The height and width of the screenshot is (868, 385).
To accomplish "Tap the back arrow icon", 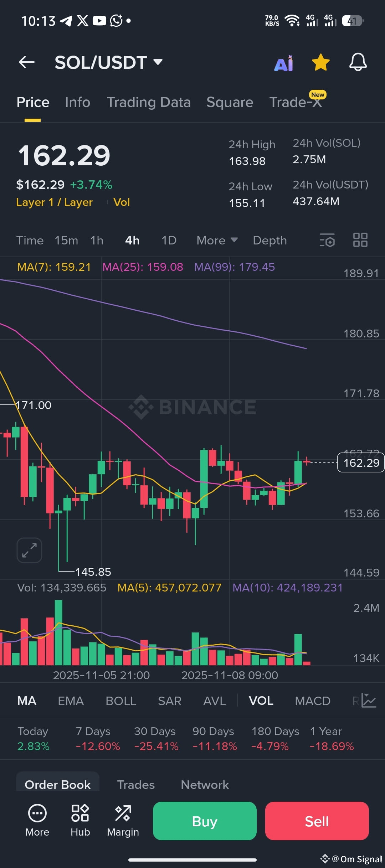I will pos(27,62).
